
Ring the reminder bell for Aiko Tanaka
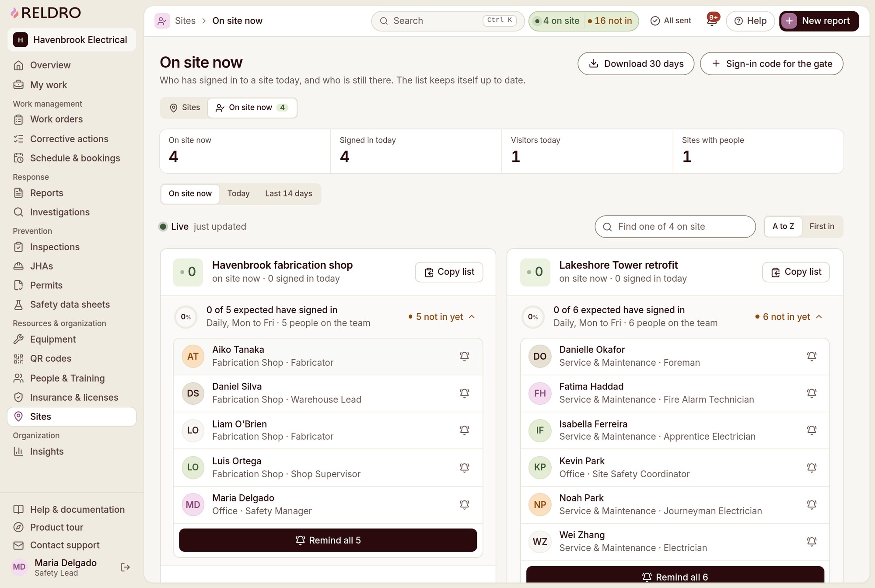pyautogui.click(x=464, y=356)
